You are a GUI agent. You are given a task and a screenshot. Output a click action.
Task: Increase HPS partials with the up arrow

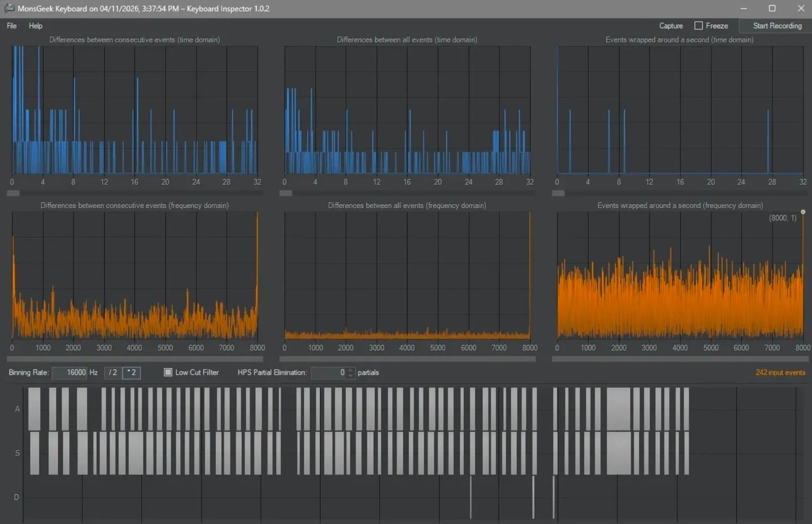point(351,370)
